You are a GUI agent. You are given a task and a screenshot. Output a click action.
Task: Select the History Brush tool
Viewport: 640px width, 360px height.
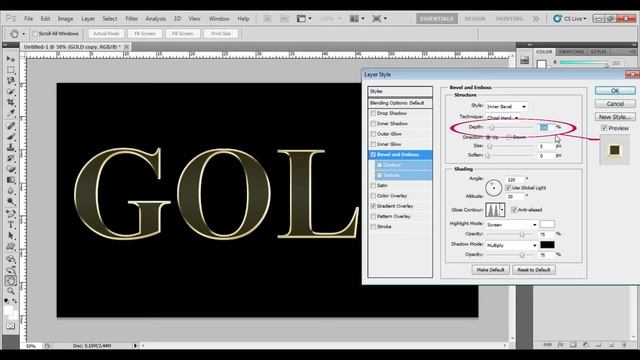pos(11,158)
